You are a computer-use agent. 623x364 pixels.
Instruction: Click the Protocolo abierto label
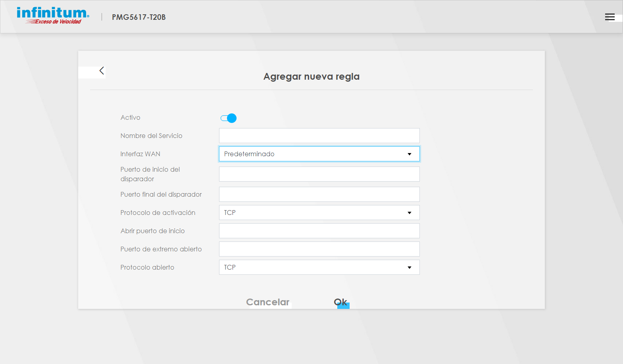pos(147,267)
